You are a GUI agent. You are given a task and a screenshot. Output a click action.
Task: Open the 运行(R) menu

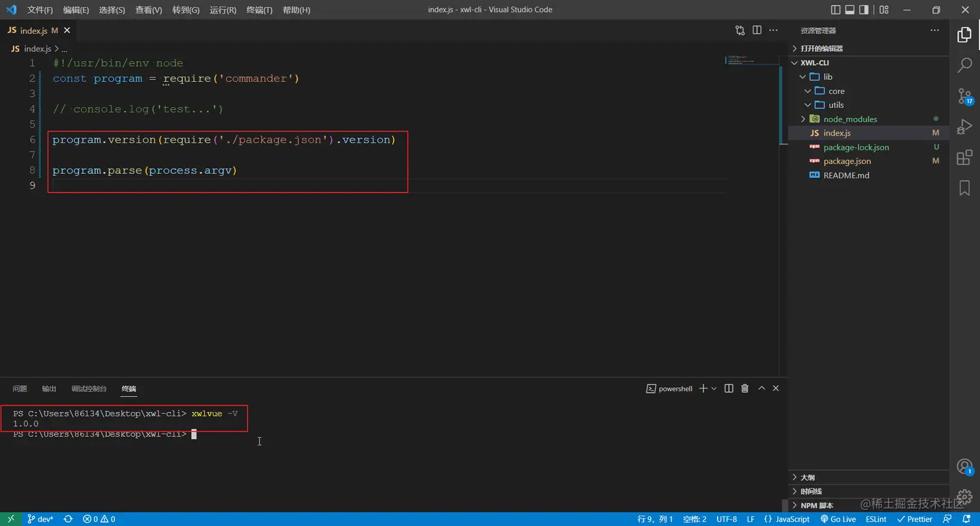point(223,10)
